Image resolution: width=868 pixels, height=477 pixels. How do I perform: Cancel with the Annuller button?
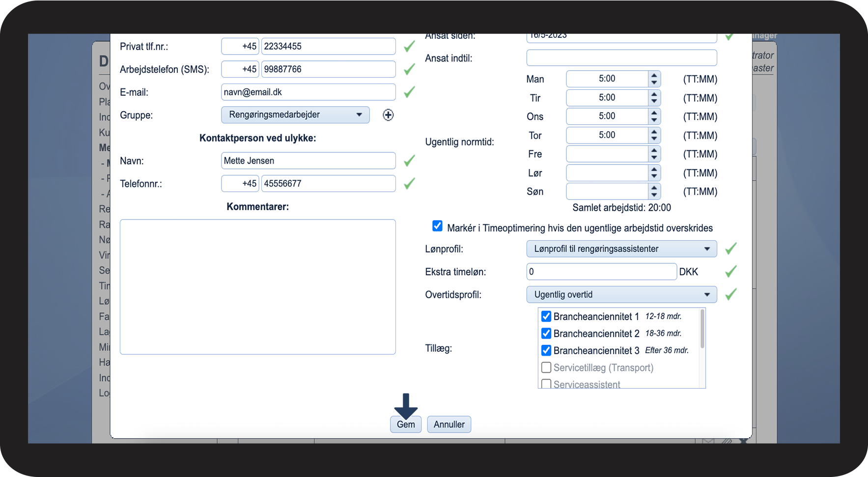[449, 424]
